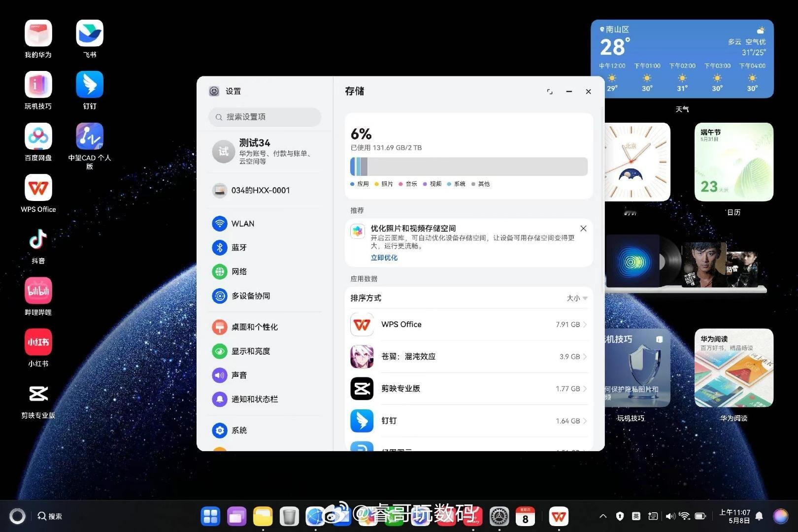The height and width of the screenshot is (532, 798).
Task: Expand 苍翼：混沌效应 3.9 GB storage details
Action: pyautogui.click(x=469, y=357)
